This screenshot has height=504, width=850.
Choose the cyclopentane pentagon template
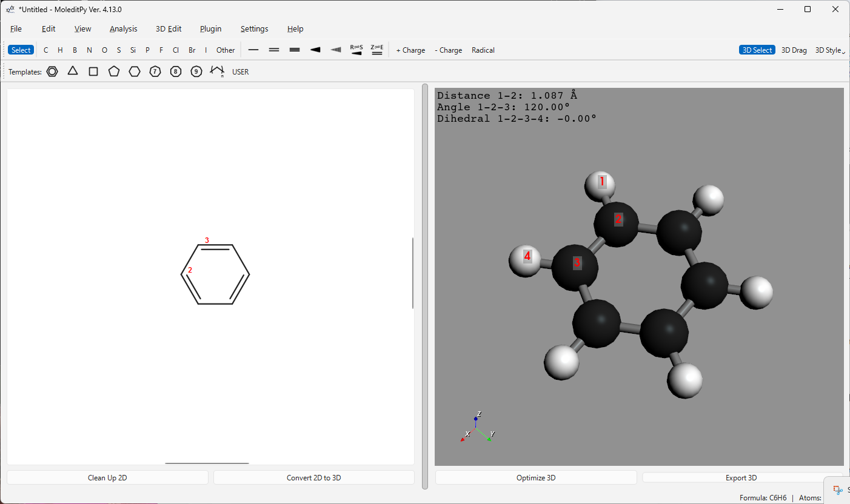pos(114,71)
